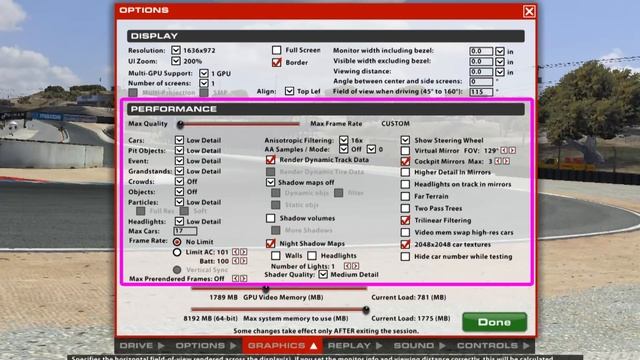The height and width of the screenshot is (360, 640).
Task: Open the Headlights detail dropdown
Action: 179,221
